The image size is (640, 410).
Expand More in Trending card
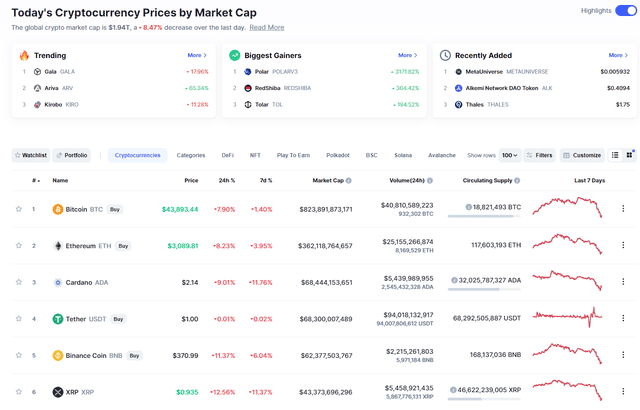coord(197,55)
